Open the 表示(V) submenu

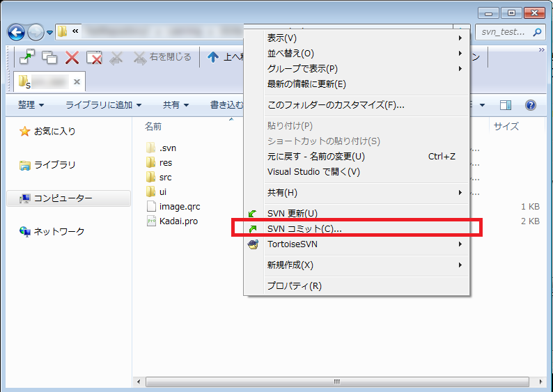coord(357,38)
